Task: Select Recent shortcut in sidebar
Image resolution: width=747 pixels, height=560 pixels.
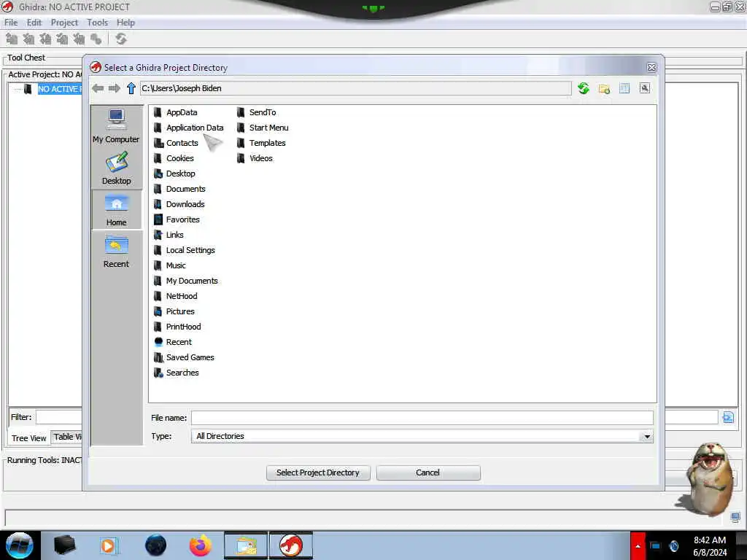Action: coord(116,252)
